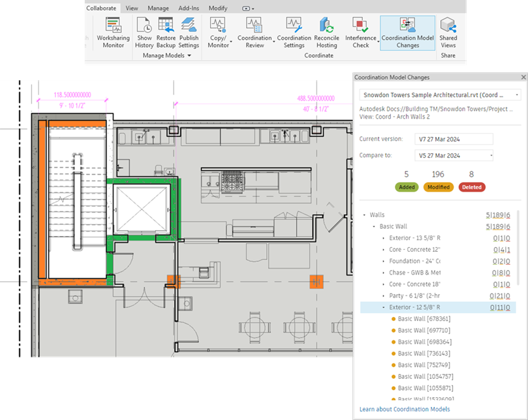Select the Foundation - 24" row
This screenshot has width=528, height=420.
click(438, 261)
